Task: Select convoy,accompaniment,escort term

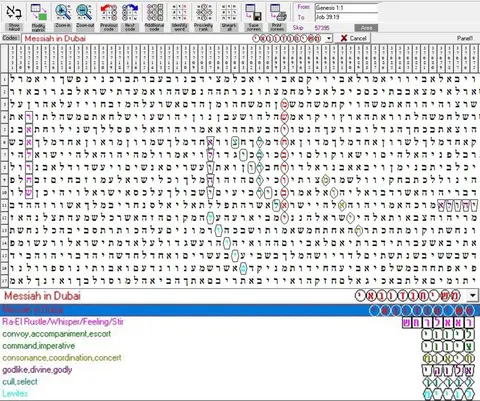Action: (56, 334)
